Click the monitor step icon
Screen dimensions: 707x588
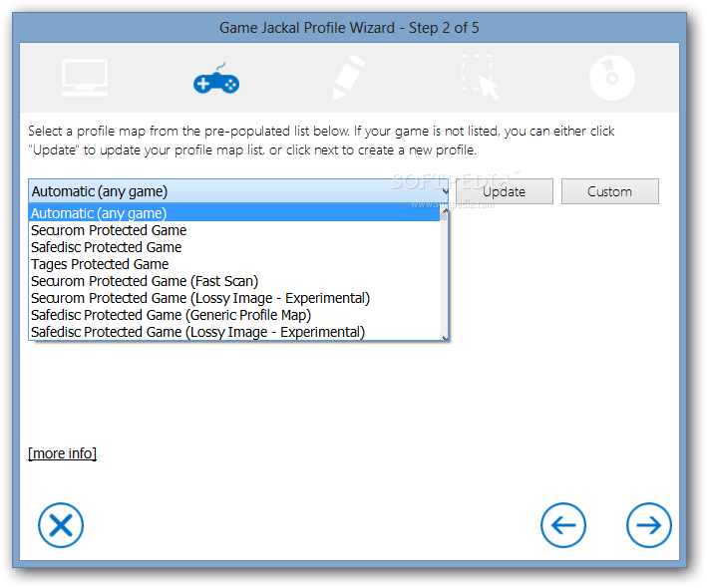pos(85,78)
